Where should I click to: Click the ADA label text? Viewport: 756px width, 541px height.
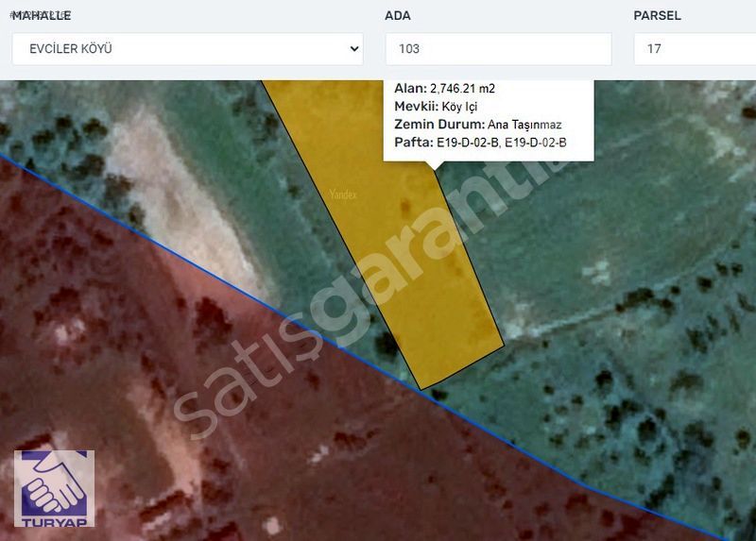[x=397, y=16]
